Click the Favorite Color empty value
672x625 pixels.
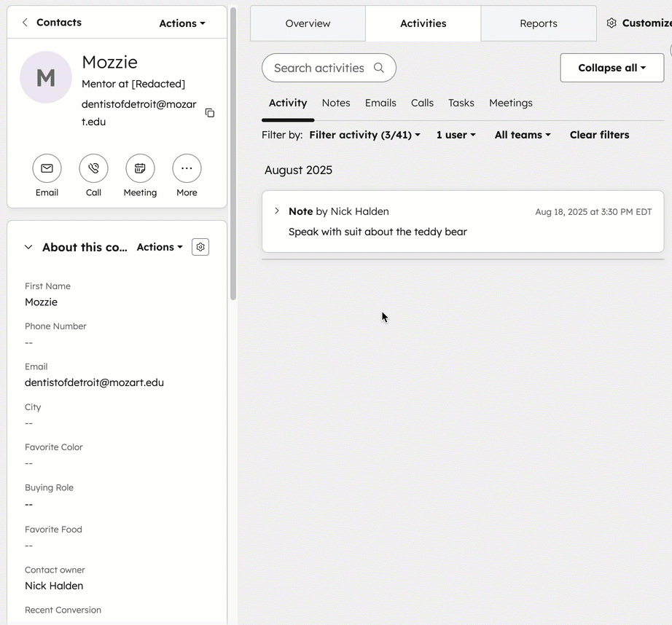click(28, 463)
